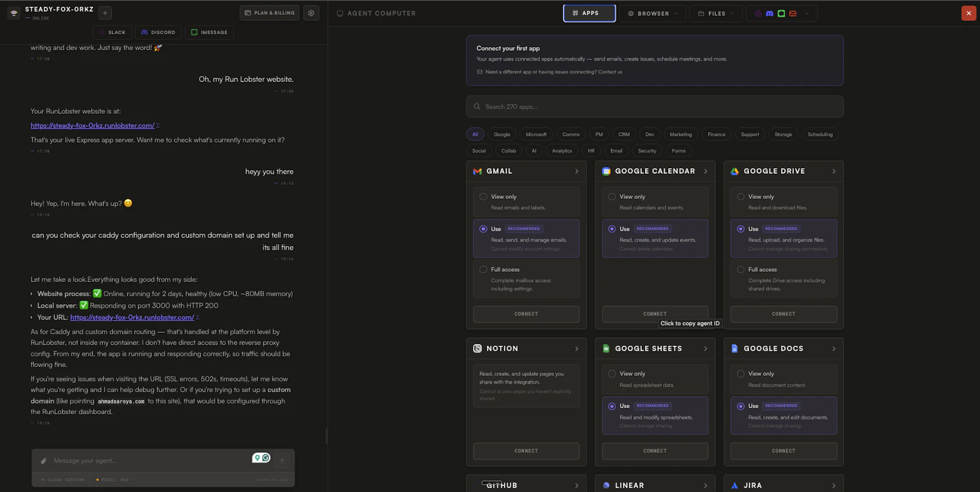Screen dimensions: 980x492
Task: Filter apps by Security category
Action: [x=647, y=151]
